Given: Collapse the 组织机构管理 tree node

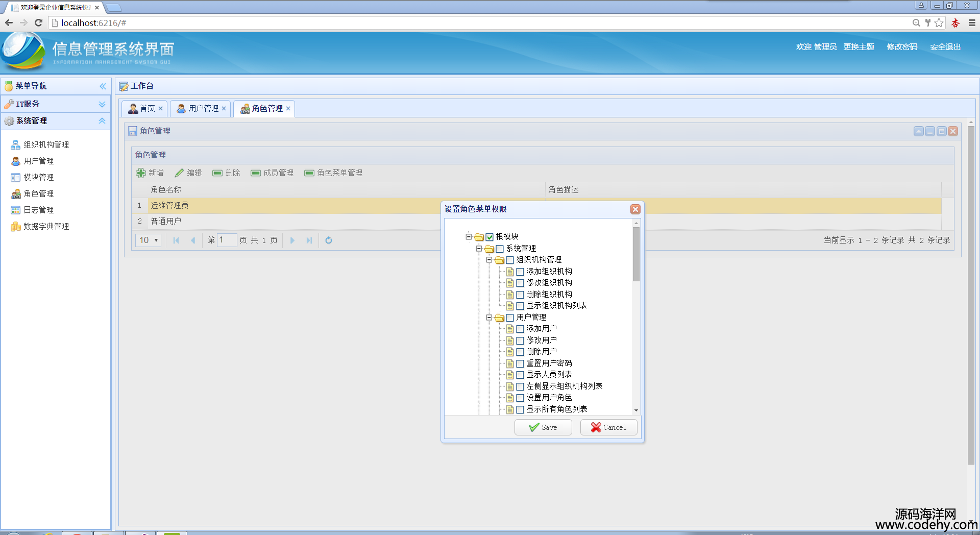Looking at the screenshot, I should point(489,260).
